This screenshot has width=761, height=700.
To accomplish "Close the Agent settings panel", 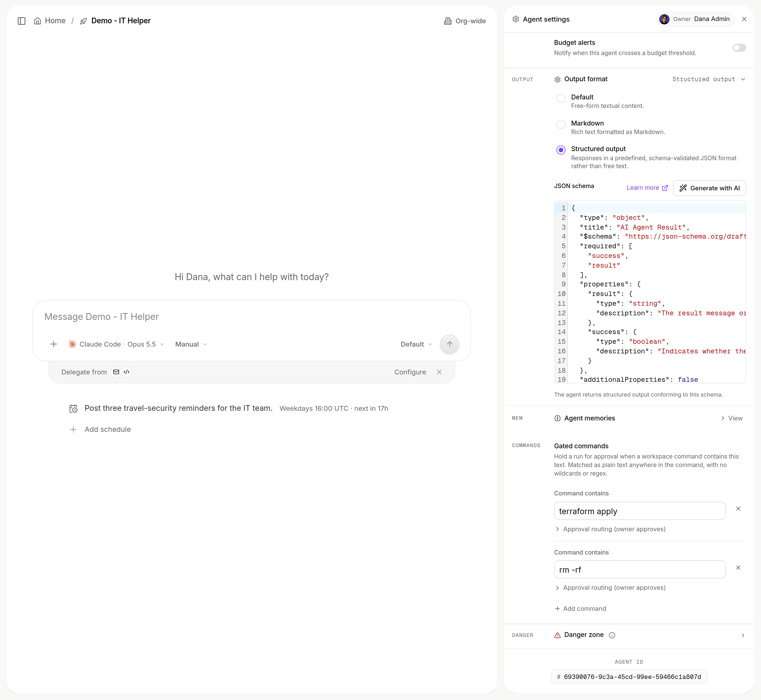I will (744, 19).
